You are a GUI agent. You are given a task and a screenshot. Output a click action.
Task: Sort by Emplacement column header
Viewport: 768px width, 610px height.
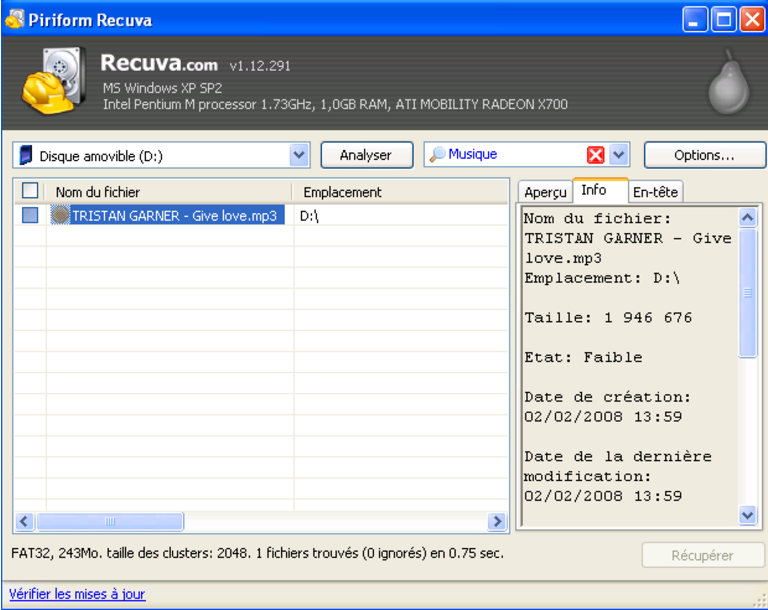pos(400,192)
